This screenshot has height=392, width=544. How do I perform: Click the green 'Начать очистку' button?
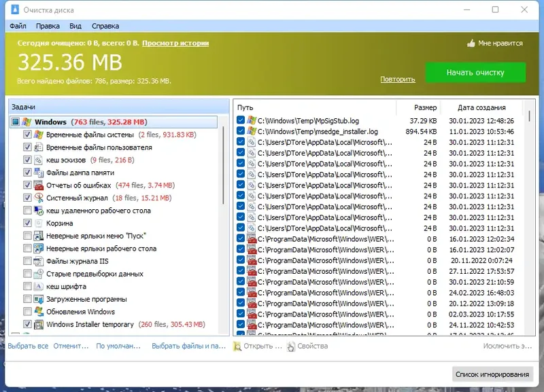[475, 73]
